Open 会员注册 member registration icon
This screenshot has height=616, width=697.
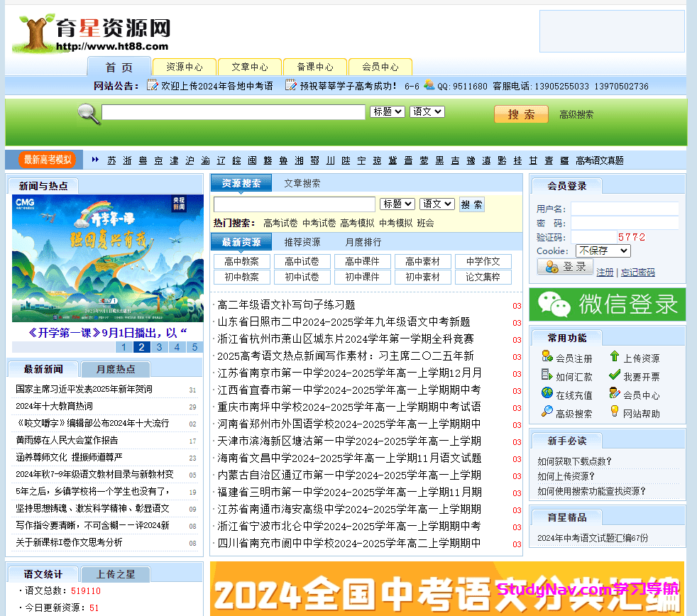click(546, 357)
